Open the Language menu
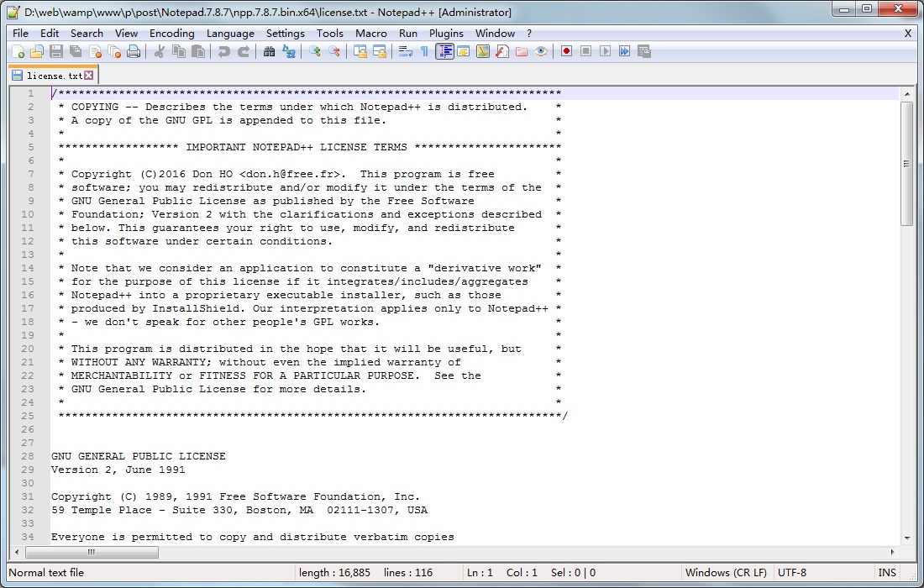This screenshot has width=924, height=588. click(230, 34)
